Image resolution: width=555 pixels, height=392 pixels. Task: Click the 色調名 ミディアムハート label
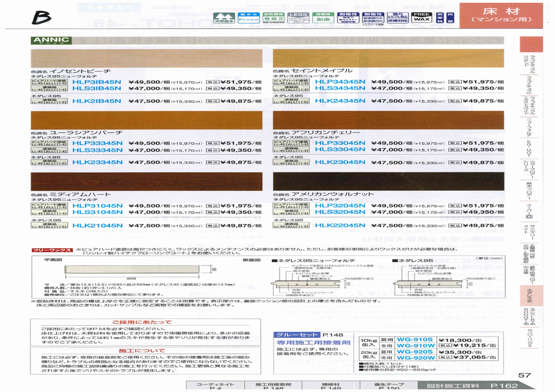coord(70,195)
